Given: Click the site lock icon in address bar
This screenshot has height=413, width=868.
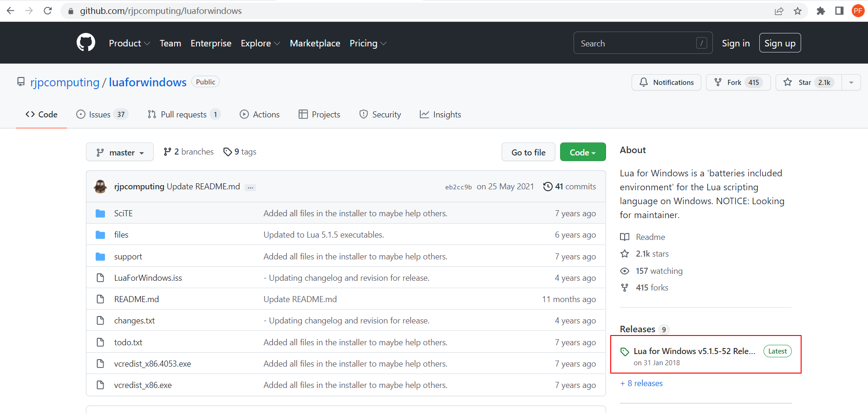Looking at the screenshot, I should click(x=71, y=11).
